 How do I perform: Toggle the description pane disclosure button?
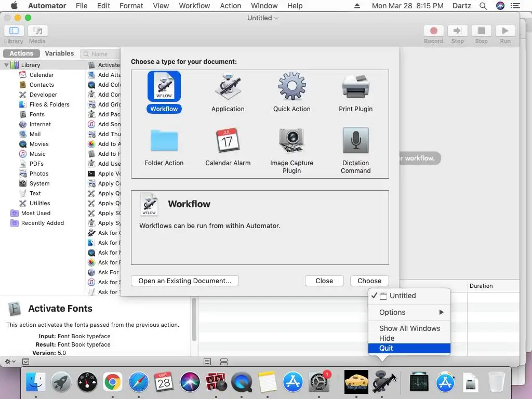click(x=26, y=362)
